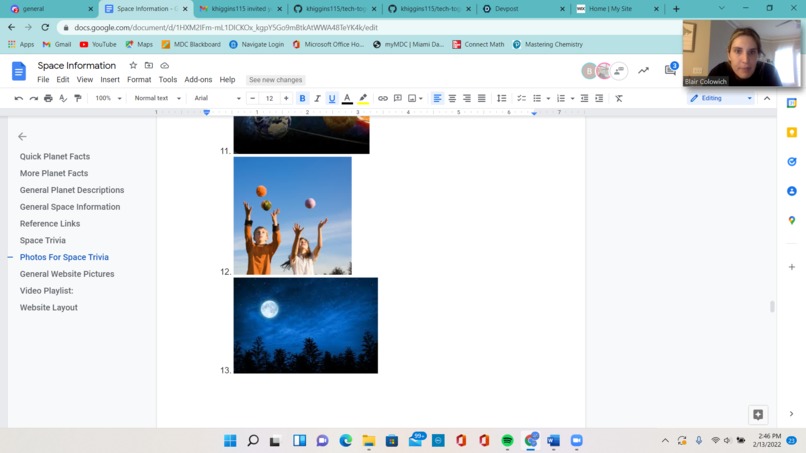This screenshot has height=453, width=806.
Task: Click See new changes button
Action: point(276,80)
